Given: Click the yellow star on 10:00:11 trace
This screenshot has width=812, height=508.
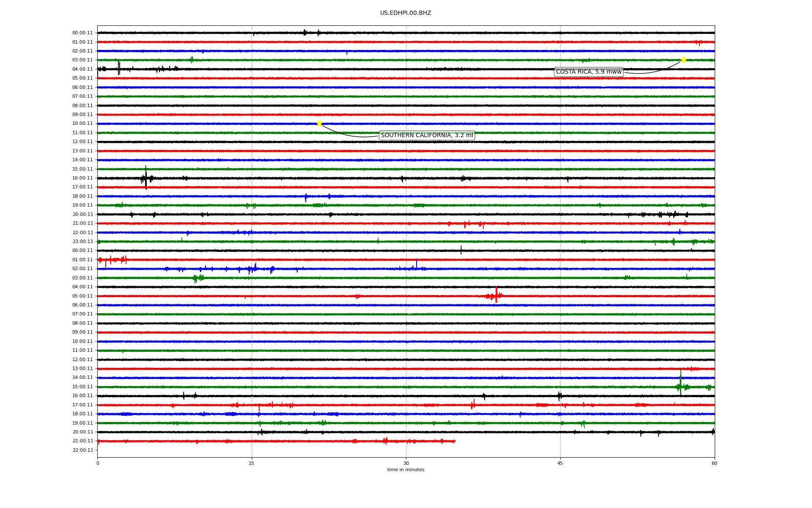Looking at the screenshot, I should click(x=319, y=123).
